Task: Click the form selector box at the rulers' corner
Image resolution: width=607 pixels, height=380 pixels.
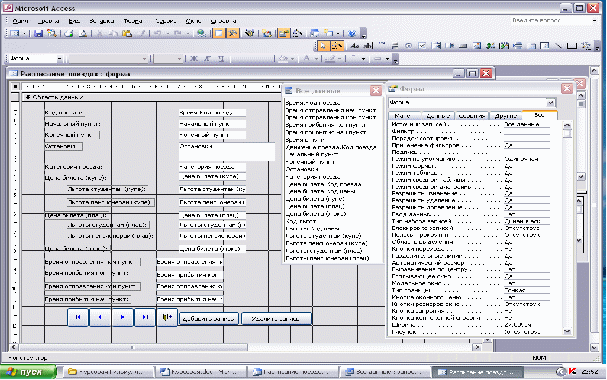Action: [x=15, y=87]
